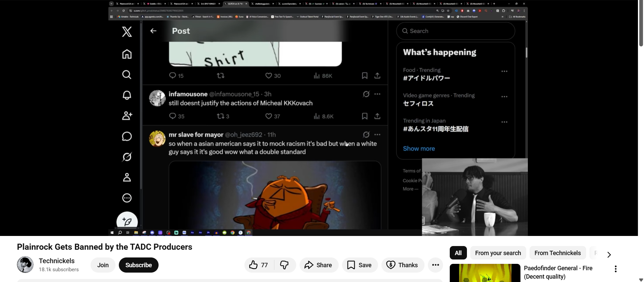
Task: Open Technickels channel avatar
Action: [25, 265]
